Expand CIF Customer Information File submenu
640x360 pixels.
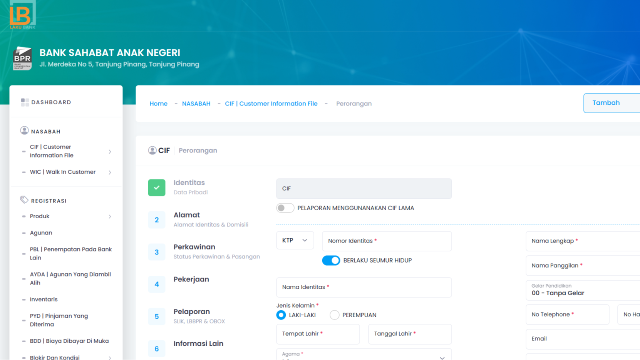pos(67,151)
